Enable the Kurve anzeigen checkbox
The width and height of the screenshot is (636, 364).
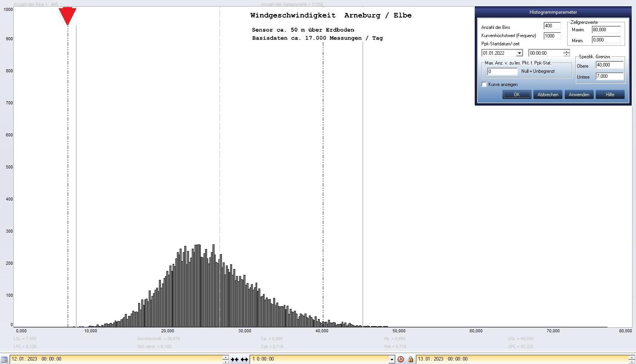point(484,84)
